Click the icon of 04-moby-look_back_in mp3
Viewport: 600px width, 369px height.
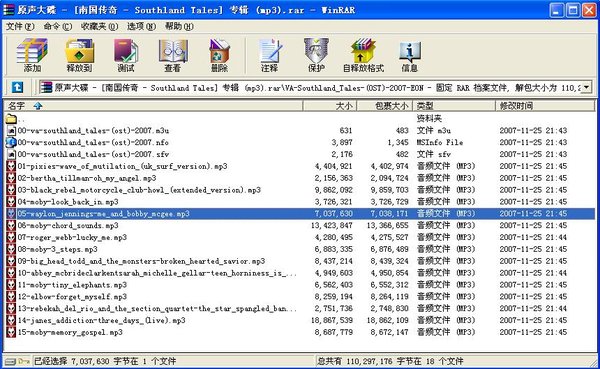(11, 202)
